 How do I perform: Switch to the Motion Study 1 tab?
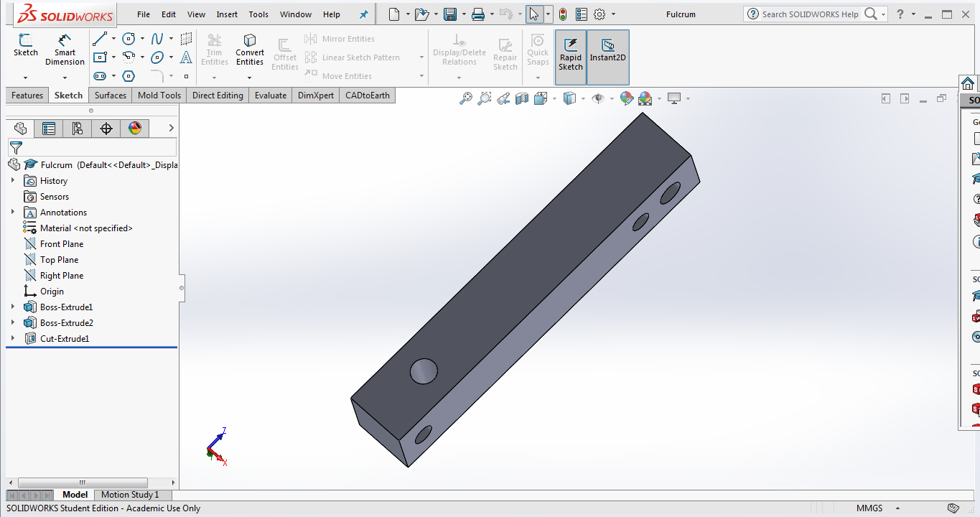click(130, 495)
